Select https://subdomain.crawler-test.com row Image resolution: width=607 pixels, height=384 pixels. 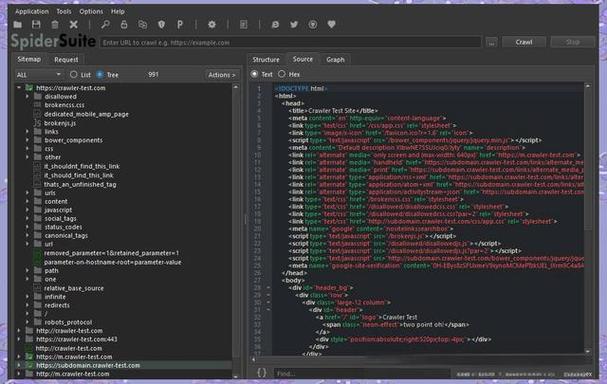click(x=124, y=365)
